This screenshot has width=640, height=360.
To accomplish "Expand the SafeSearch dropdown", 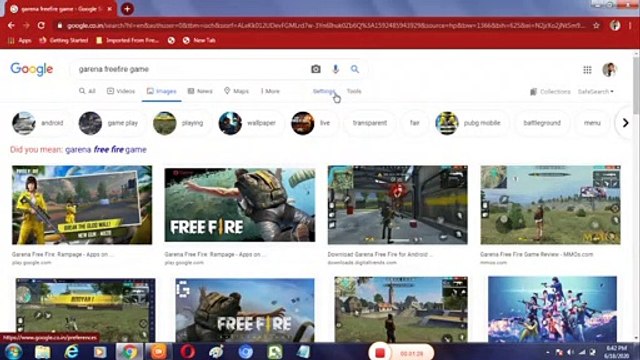I will [x=596, y=91].
